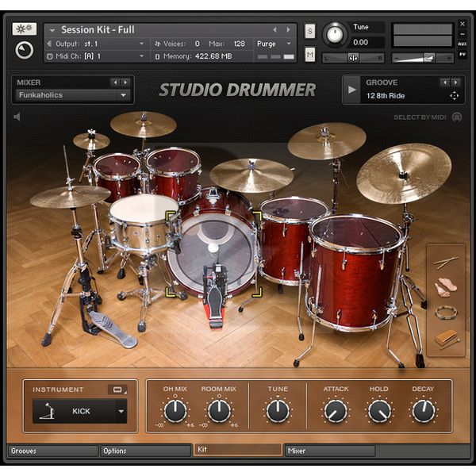Switch to the Kit tab
Image resolution: width=476 pixels, height=476 pixels.
(x=238, y=450)
